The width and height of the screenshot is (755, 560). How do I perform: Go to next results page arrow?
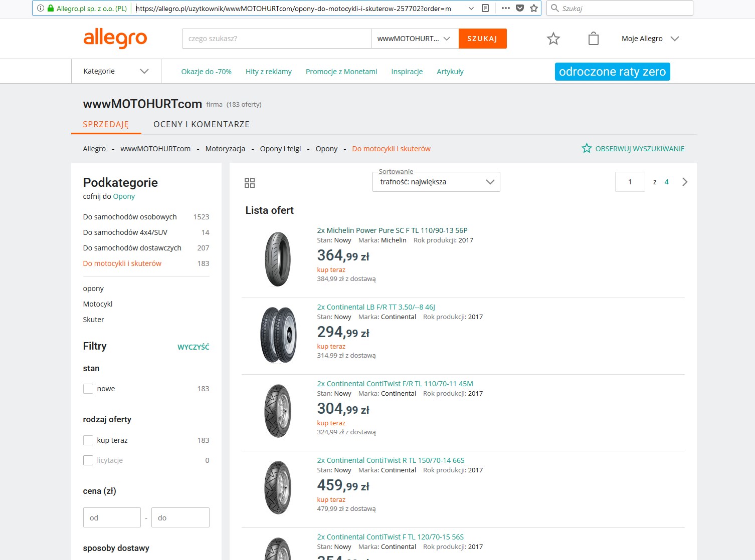coord(685,182)
